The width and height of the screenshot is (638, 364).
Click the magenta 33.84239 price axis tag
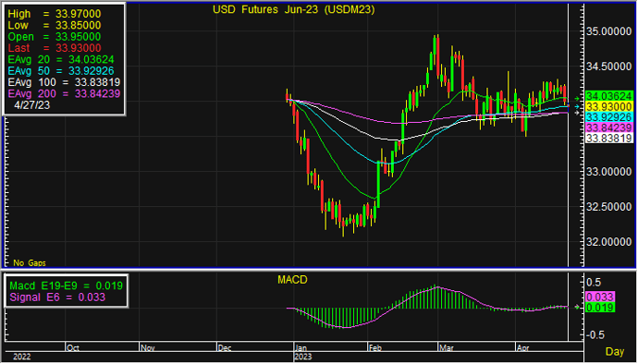[609, 127]
